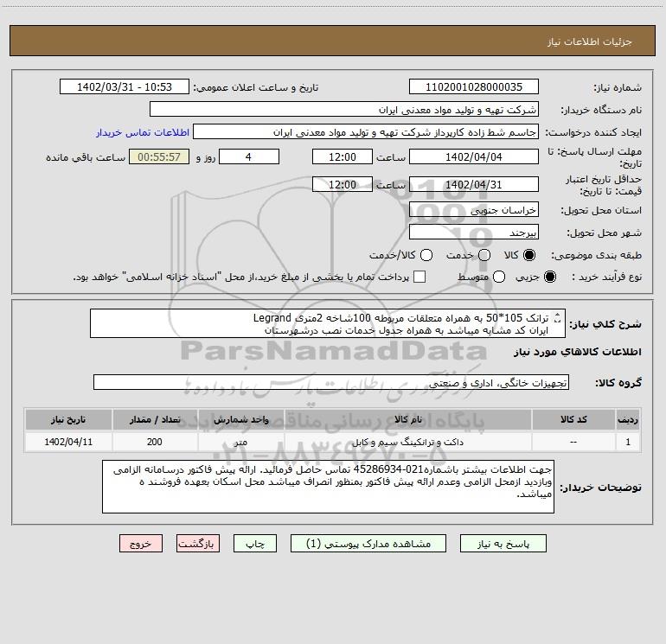Click the quantity cell 200
Image resolution: width=666 pixels, height=644 pixels.
[155, 442]
